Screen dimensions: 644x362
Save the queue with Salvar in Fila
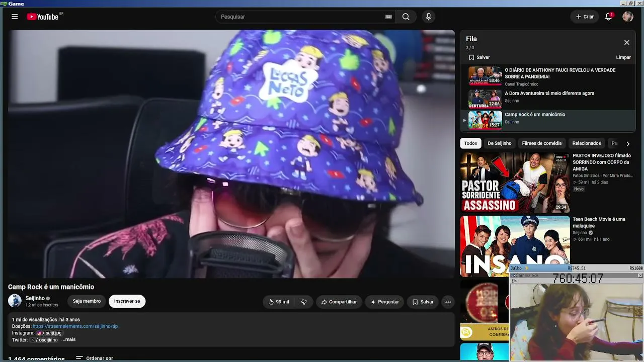point(479,57)
